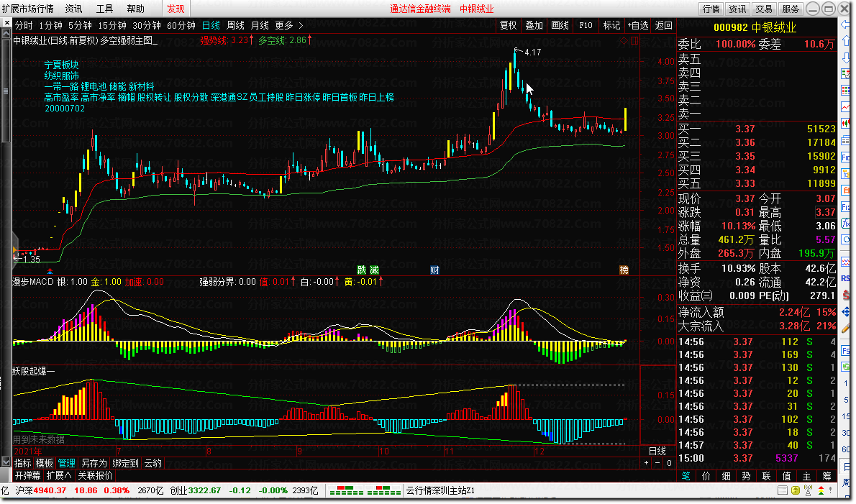
Task: Click the plus zoom-in button beside 日线
Action: point(647,463)
